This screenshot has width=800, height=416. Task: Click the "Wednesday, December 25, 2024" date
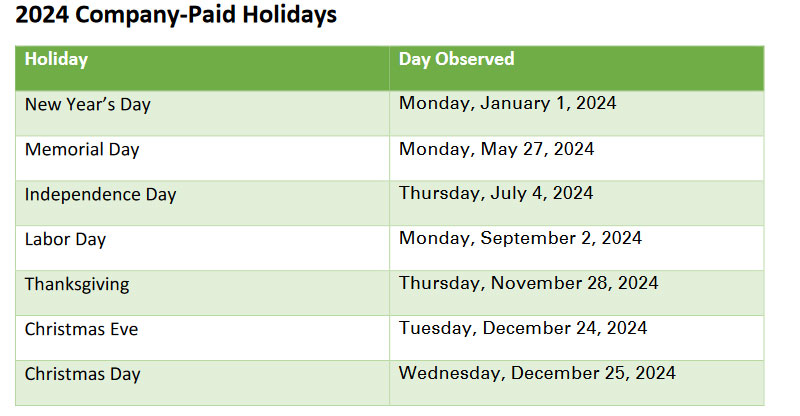[x=537, y=373]
